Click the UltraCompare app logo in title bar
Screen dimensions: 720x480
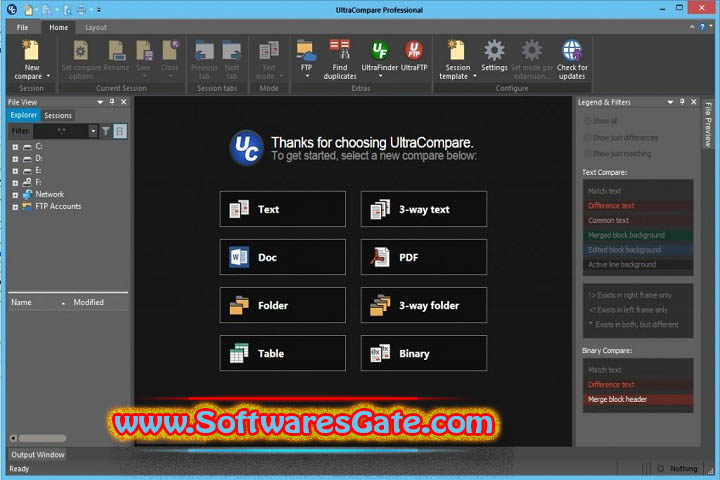[x=11, y=9]
